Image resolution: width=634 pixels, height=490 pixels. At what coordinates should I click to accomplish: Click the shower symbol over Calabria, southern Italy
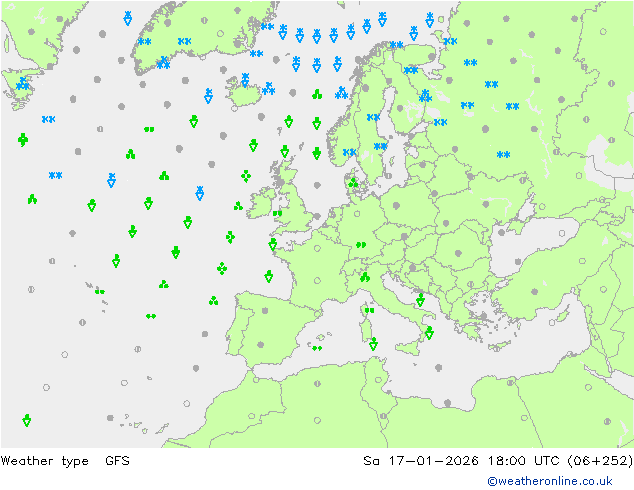point(429,333)
